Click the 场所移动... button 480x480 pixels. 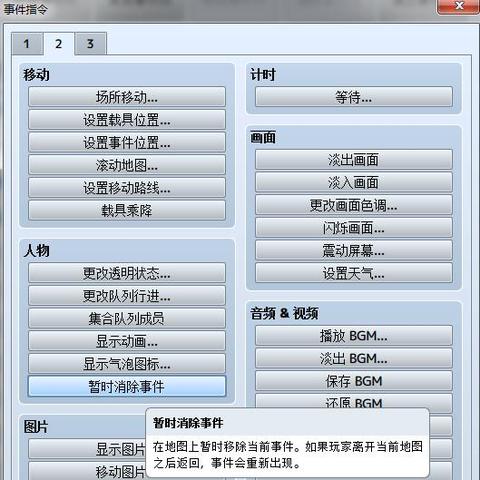(127, 97)
